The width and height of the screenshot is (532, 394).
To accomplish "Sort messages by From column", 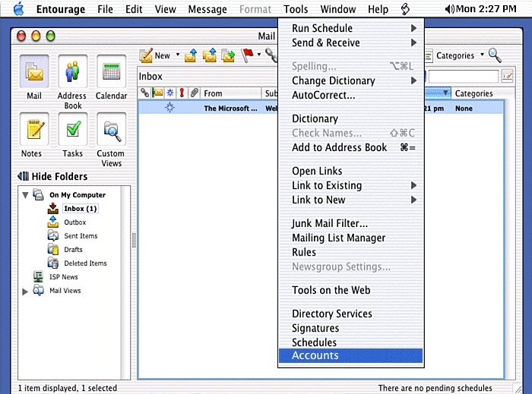I will click(x=231, y=93).
